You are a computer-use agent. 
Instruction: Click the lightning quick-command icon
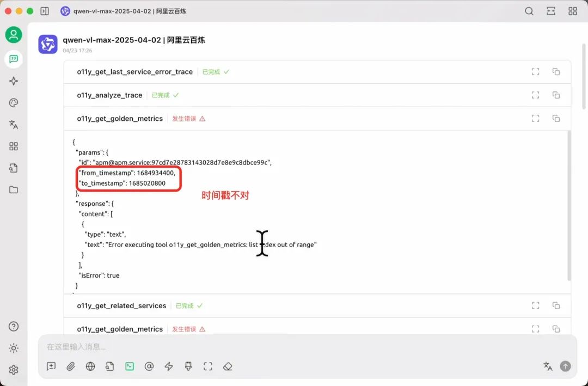(x=169, y=366)
